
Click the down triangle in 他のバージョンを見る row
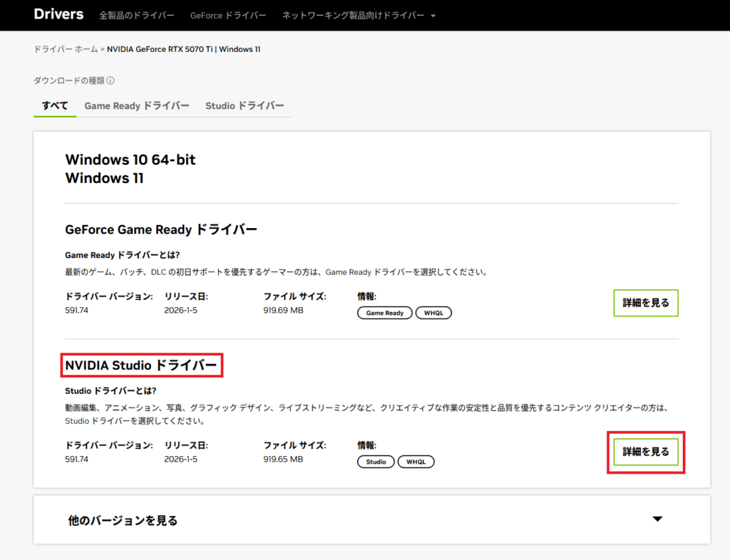[x=657, y=519]
